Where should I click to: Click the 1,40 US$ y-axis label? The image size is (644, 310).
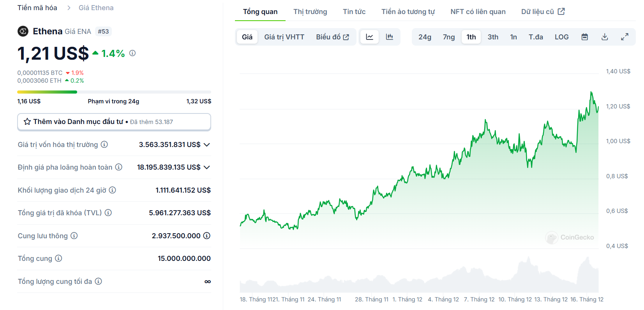click(x=618, y=71)
